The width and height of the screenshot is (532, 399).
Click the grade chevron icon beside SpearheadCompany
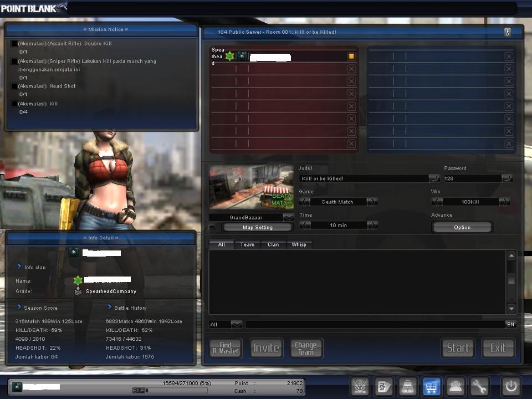tap(78, 291)
